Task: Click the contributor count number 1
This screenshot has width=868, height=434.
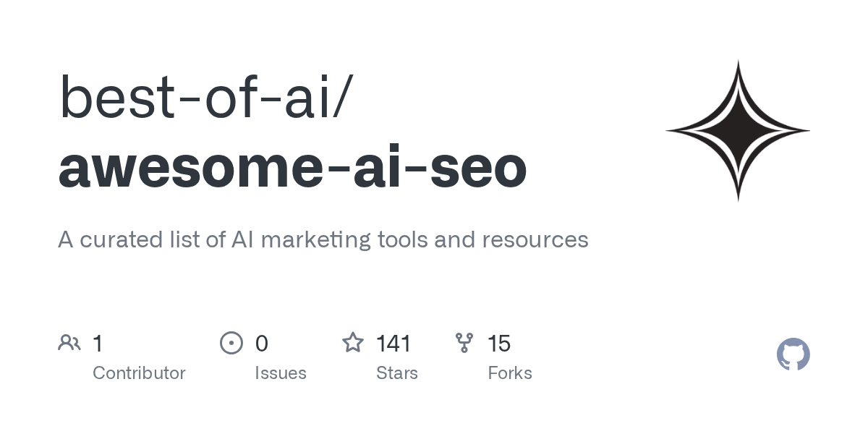Action: (x=98, y=344)
